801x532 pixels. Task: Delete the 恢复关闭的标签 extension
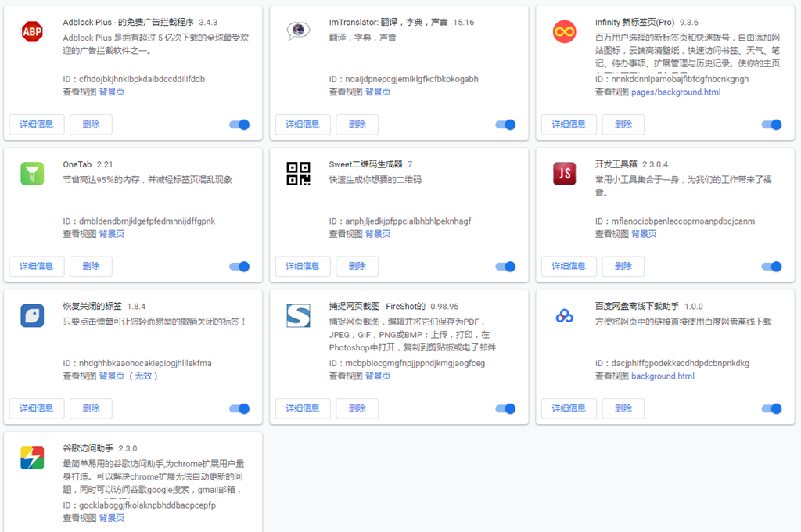point(91,408)
